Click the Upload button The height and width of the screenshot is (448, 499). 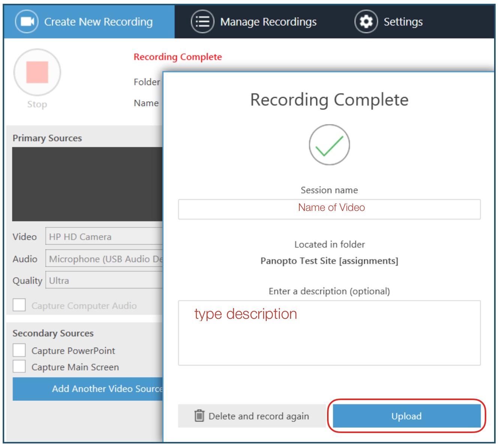point(406,416)
